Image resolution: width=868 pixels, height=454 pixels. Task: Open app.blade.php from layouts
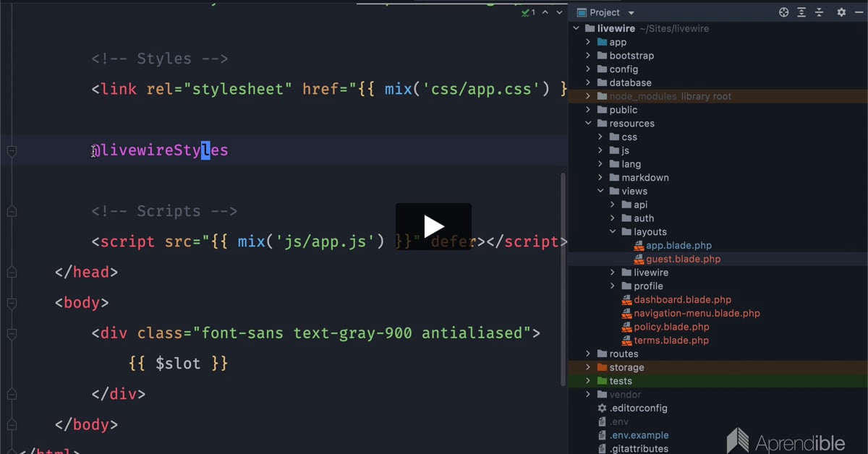678,246
